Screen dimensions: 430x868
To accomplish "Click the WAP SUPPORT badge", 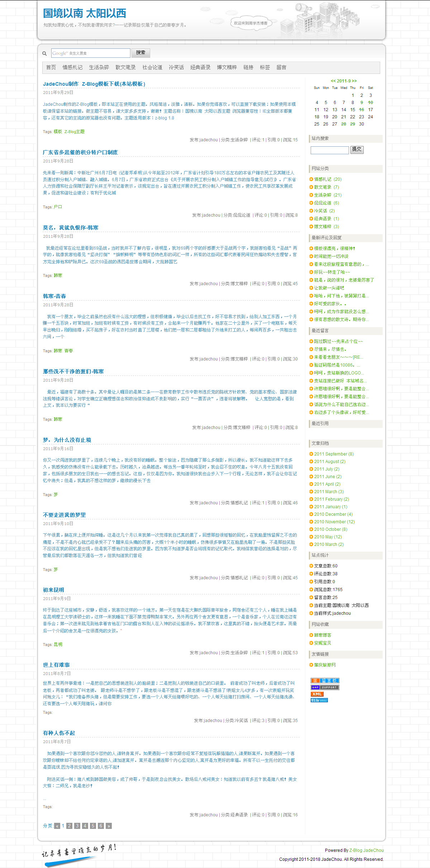I will point(325,687).
